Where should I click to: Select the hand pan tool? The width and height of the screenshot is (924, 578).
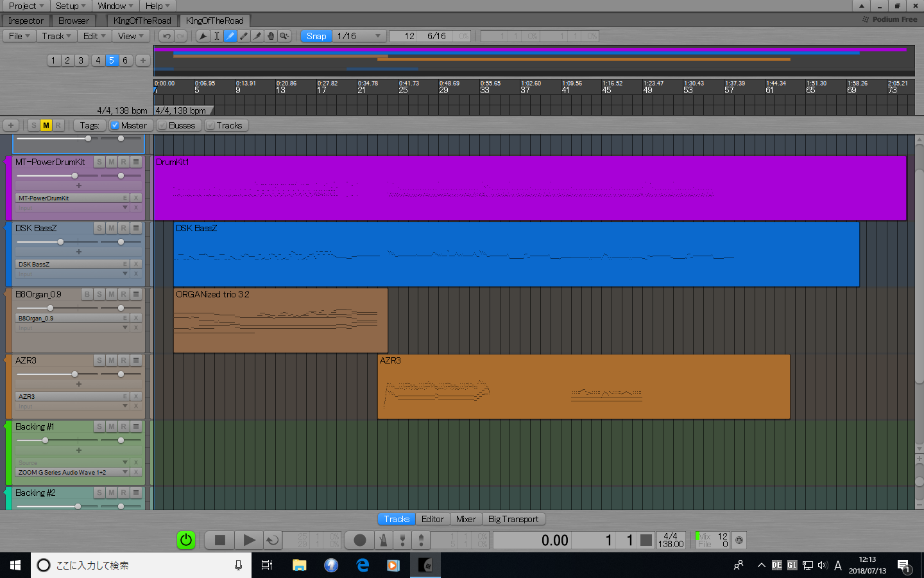pyautogui.click(x=271, y=36)
